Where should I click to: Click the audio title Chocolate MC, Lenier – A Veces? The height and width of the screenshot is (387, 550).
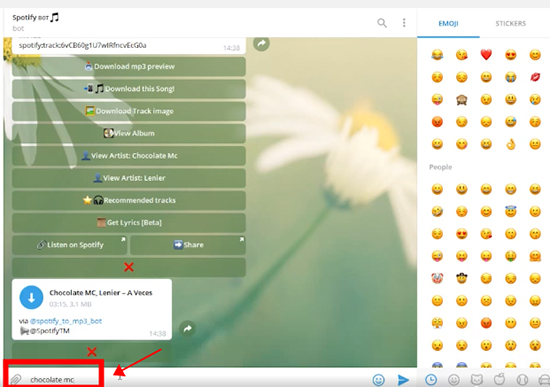click(101, 293)
